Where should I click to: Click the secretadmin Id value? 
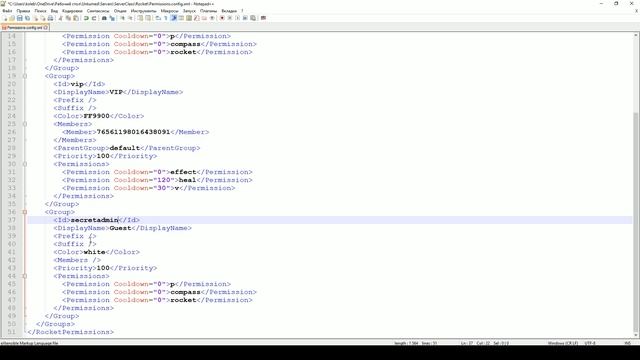pos(94,220)
